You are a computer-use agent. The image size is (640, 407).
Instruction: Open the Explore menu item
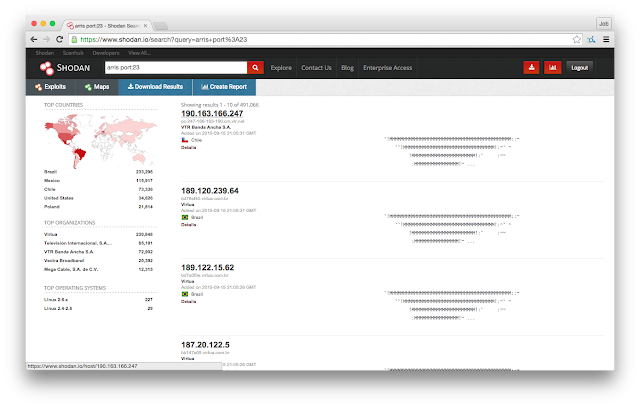click(281, 68)
